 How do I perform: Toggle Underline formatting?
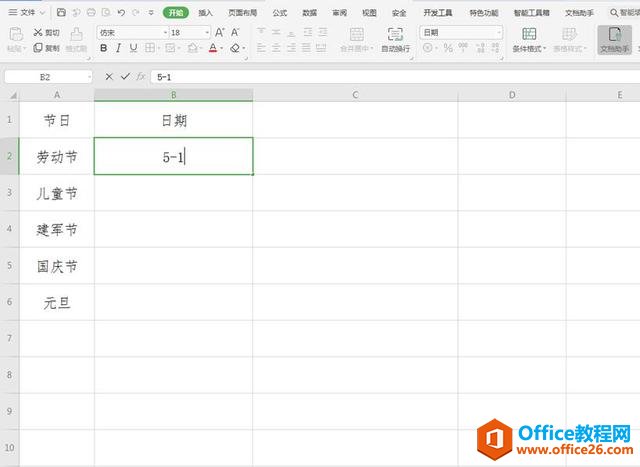coord(133,48)
